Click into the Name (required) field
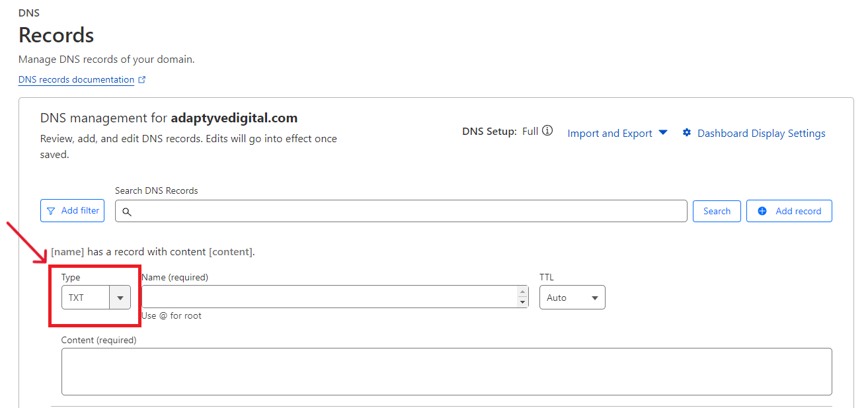This screenshot has height=408, width=868. coord(329,297)
